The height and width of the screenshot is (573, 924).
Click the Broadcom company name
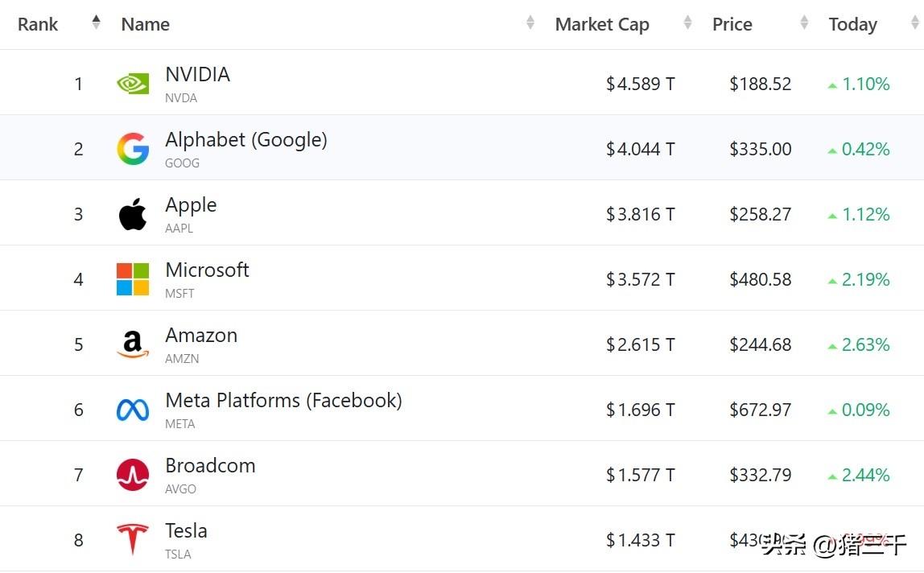pos(210,466)
